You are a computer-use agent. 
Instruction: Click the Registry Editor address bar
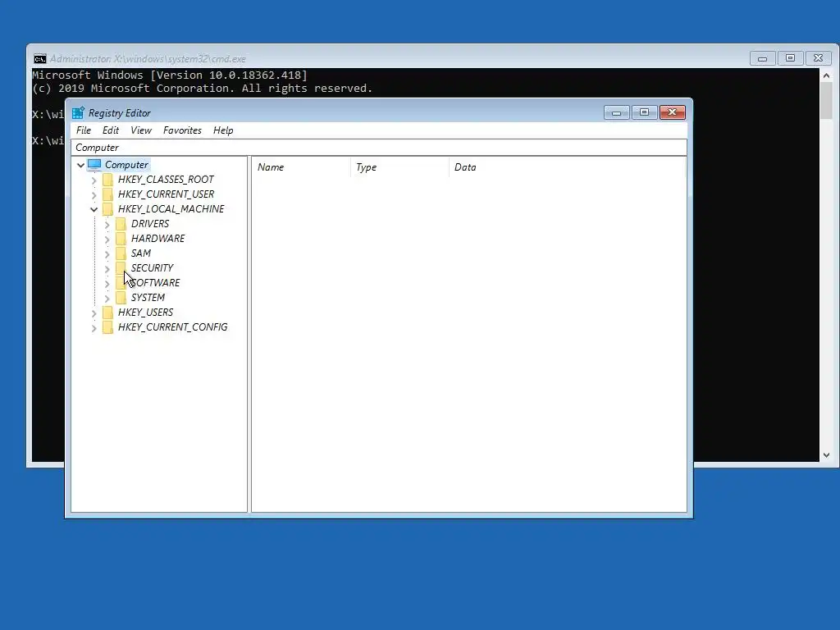[x=379, y=148]
